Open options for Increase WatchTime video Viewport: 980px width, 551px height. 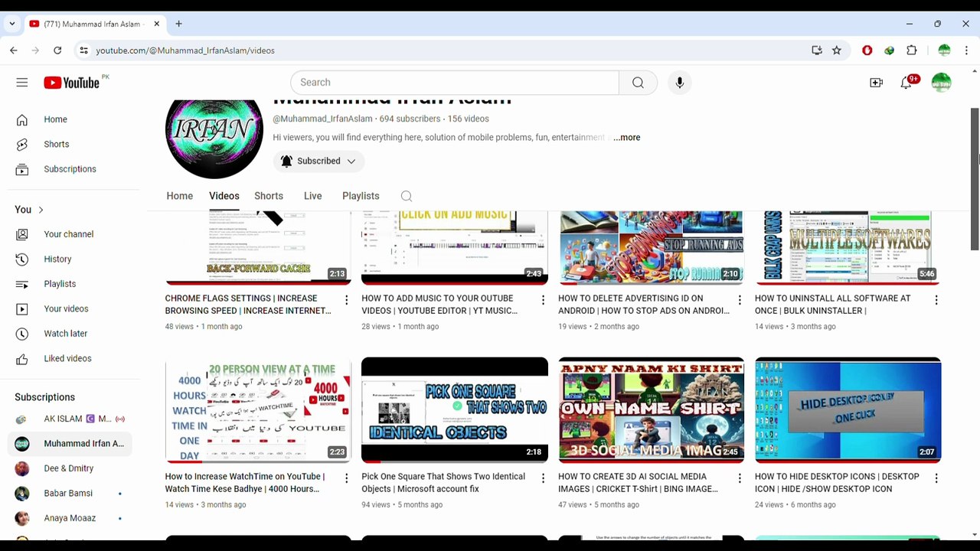click(346, 479)
